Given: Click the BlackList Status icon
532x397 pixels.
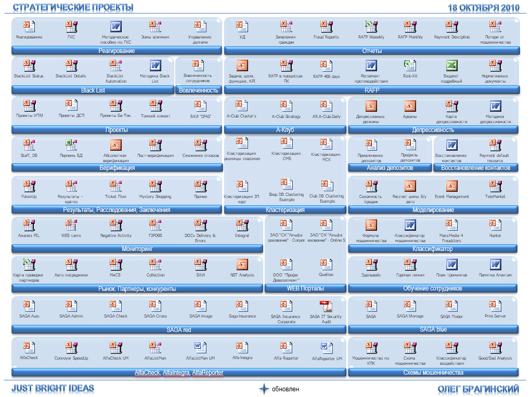Looking at the screenshot, I should click(x=29, y=65).
